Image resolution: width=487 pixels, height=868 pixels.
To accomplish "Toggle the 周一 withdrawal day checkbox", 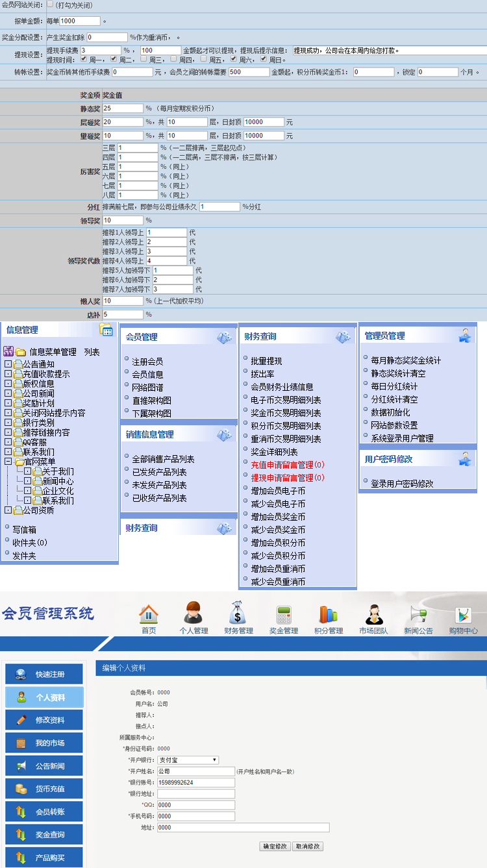I will (x=84, y=58).
